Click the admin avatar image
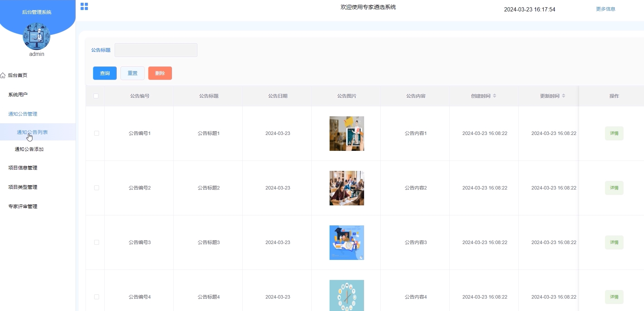The width and height of the screenshot is (644, 311). pyautogui.click(x=37, y=36)
